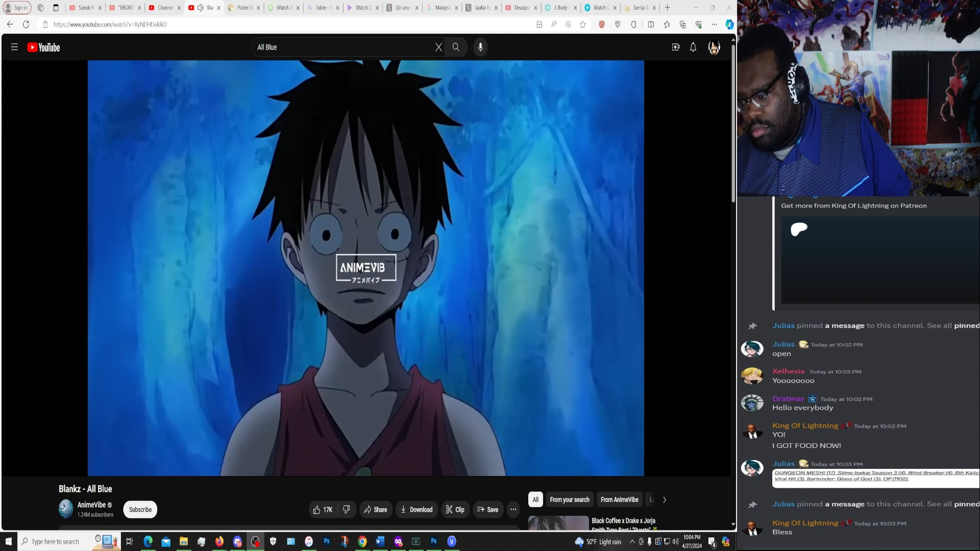The width and height of the screenshot is (980, 551).
Task: Clear the All Blue search text
Action: (438, 47)
